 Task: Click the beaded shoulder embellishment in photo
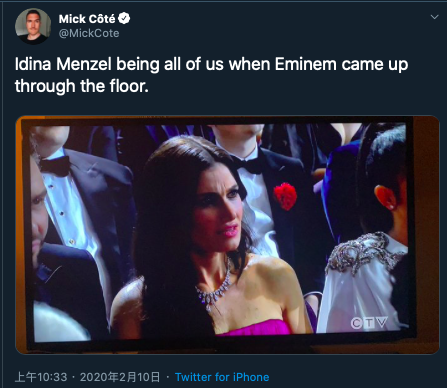362,252
